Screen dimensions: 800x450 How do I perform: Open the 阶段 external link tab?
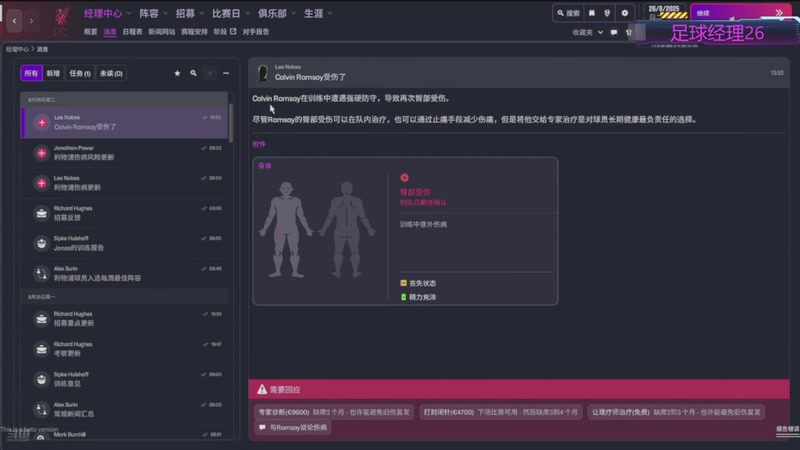[224, 32]
